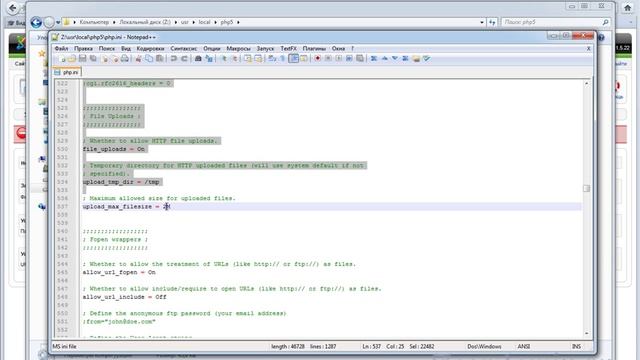Screen dimensions: 640x360
Task: Click the editor vertical scrollbar thumb
Action: (x=587, y=189)
